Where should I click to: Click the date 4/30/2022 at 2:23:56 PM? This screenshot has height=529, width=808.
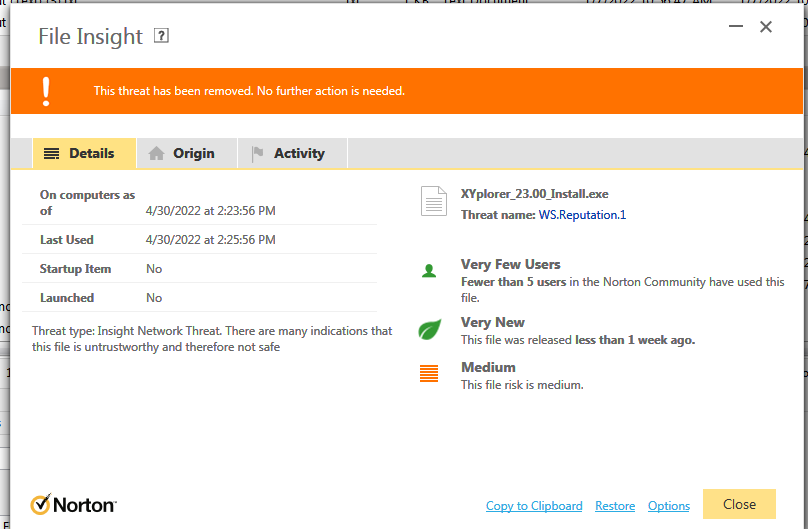pos(210,211)
